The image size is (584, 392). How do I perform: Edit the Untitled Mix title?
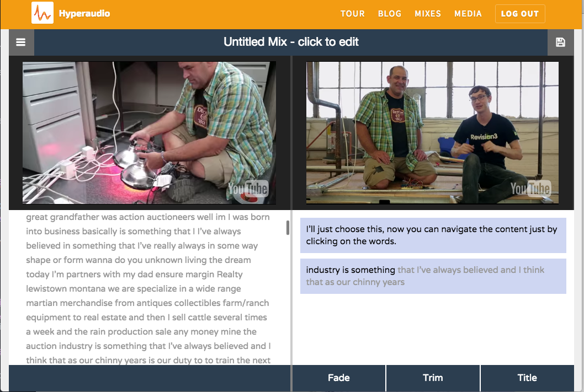291,42
